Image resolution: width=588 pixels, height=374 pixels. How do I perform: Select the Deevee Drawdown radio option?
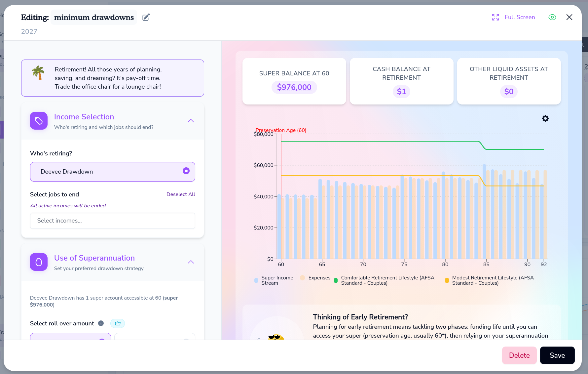tap(113, 172)
